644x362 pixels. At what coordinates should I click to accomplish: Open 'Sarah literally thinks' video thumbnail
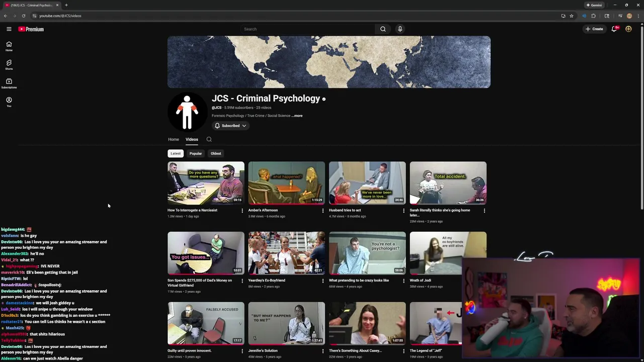[448, 183]
